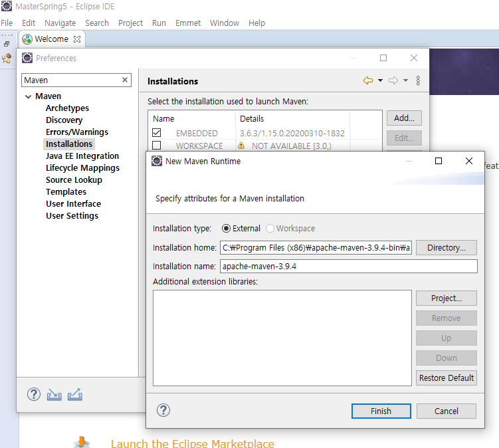Open the Emmet menu

188,23
